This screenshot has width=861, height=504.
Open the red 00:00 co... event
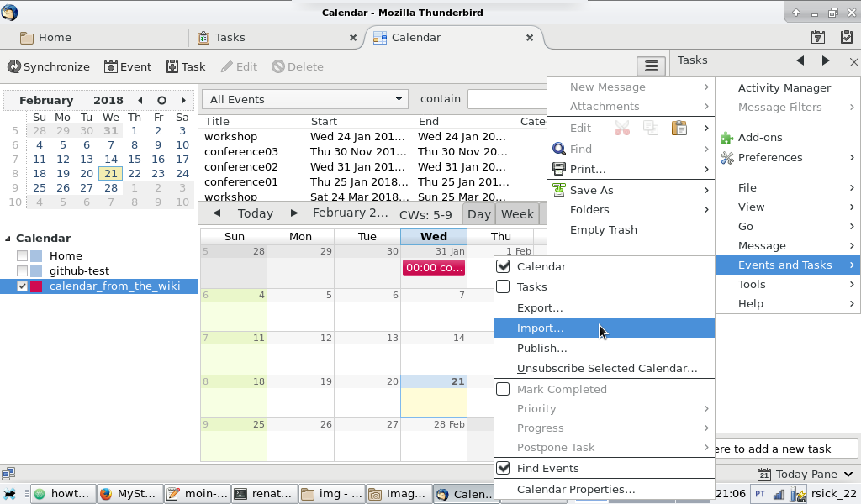click(x=434, y=268)
